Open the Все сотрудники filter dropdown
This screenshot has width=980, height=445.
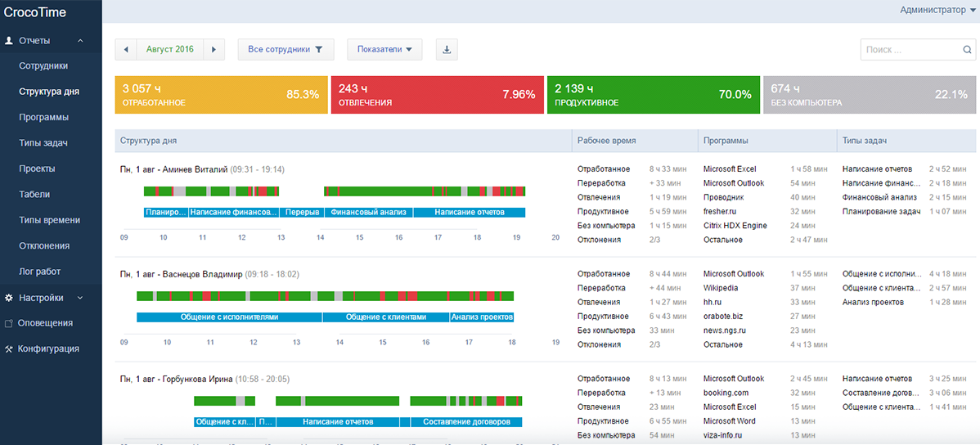(285, 49)
